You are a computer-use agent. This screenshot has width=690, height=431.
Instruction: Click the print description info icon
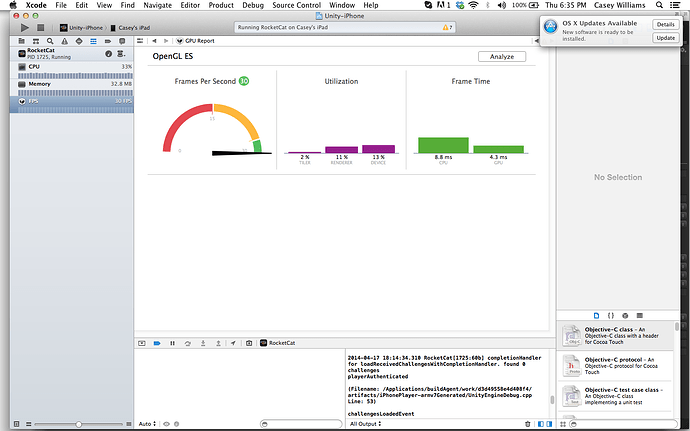(176, 424)
